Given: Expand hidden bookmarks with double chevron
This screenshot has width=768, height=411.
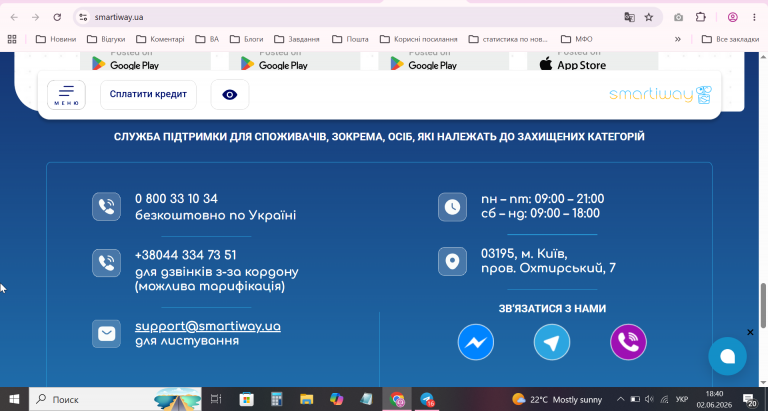Looking at the screenshot, I should pyautogui.click(x=678, y=39).
